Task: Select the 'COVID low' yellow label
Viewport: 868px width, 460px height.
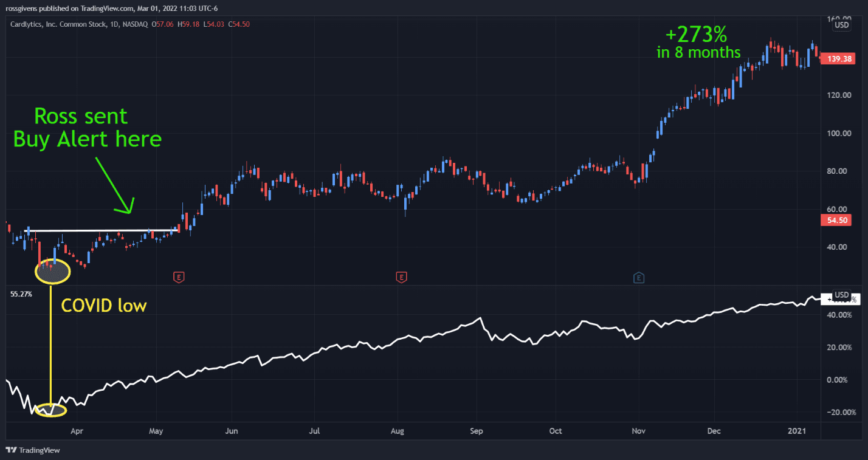Action: [x=103, y=306]
